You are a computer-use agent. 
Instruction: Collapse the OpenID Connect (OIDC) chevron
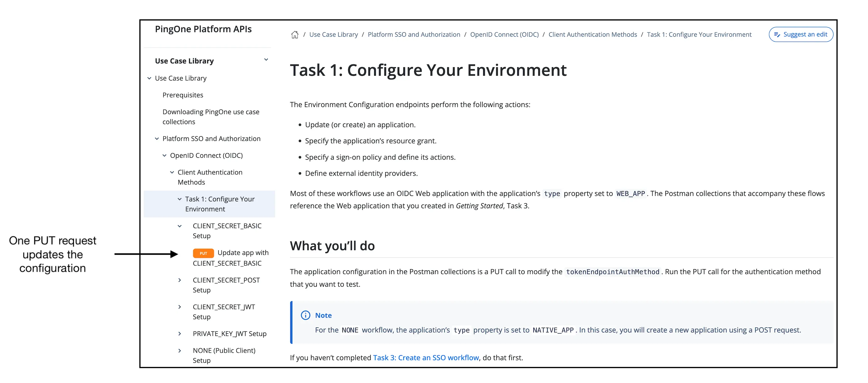165,155
